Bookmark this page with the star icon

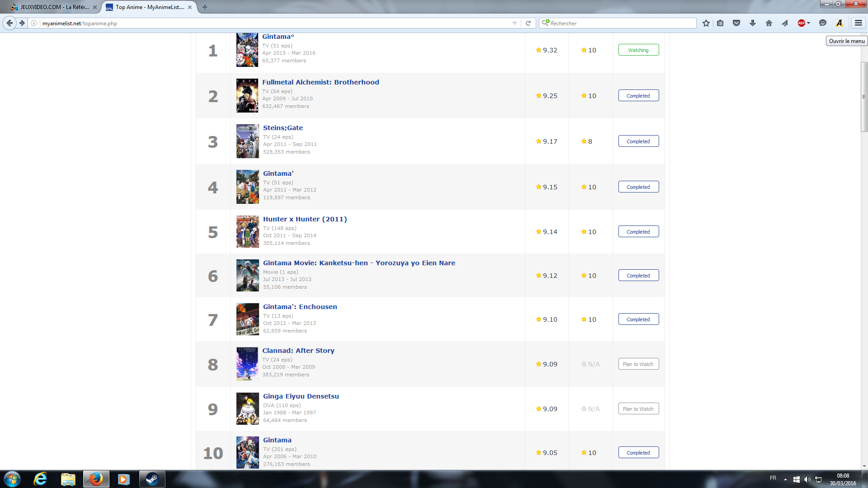tap(706, 23)
